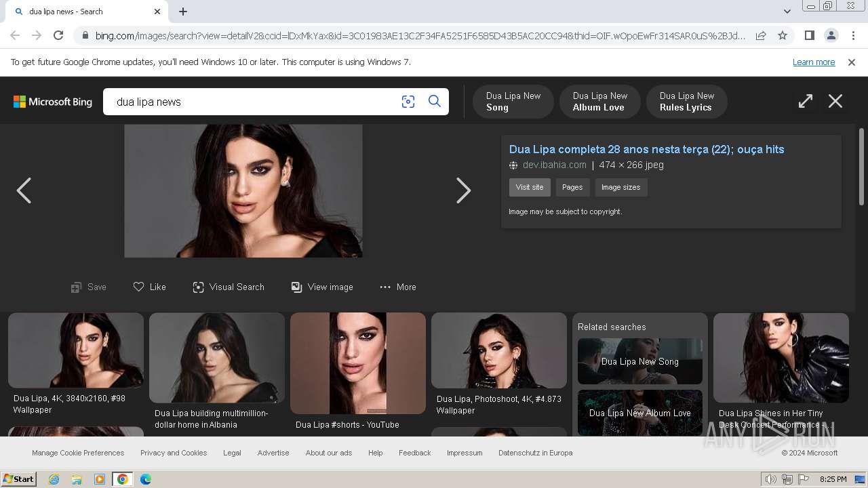Open Feedback footer link
Viewport: 868px width, 488px height.
click(x=415, y=453)
